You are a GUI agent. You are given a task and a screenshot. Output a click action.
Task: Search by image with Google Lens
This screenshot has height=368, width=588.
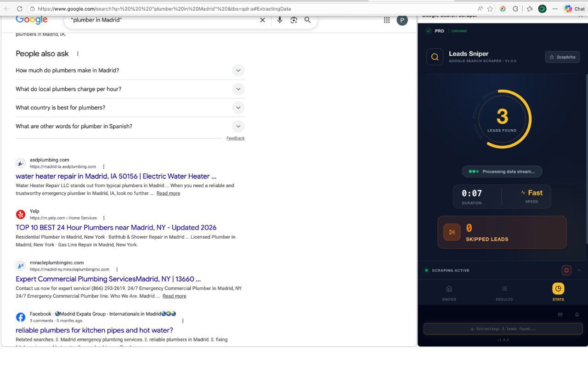[294, 20]
